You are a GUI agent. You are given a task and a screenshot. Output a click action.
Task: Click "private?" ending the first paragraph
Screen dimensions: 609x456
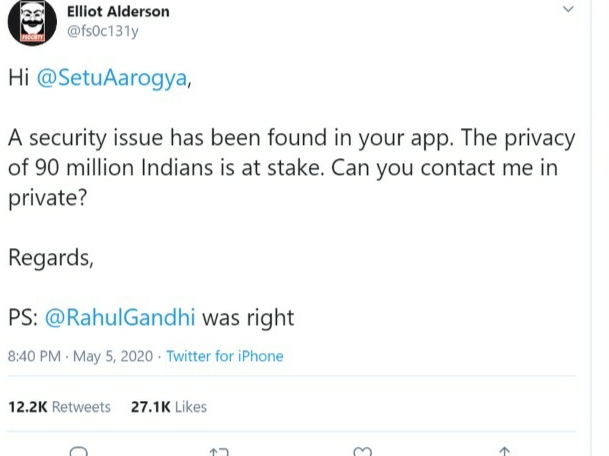[47, 196]
